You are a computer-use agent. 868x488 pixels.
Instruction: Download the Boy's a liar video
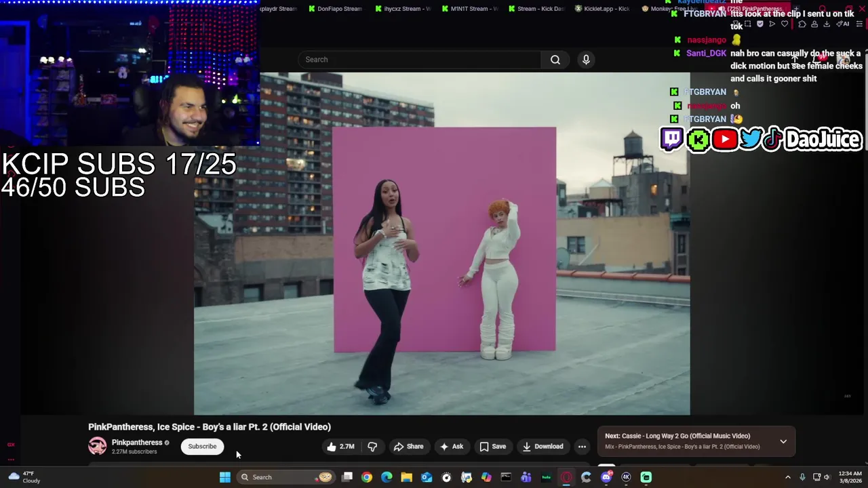click(542, 447)
